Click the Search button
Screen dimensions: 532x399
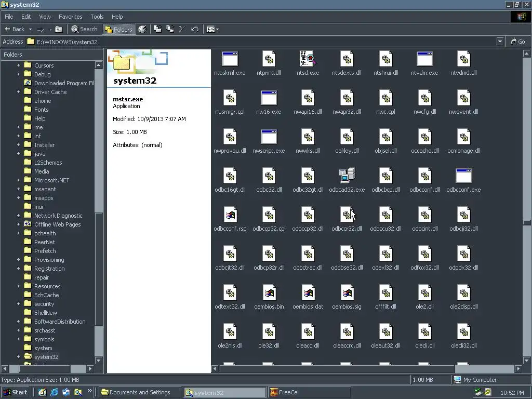tap(84, 29)
